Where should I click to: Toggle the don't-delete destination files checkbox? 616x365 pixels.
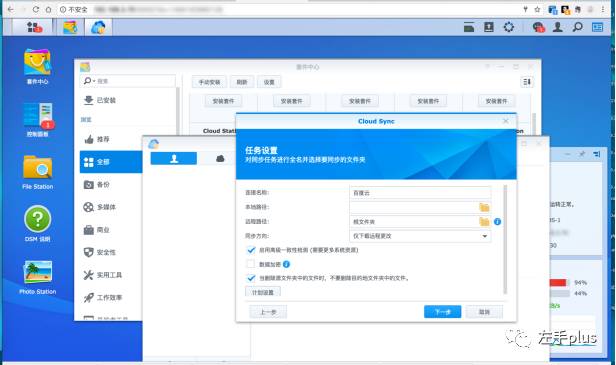click(x=251, y=278)
